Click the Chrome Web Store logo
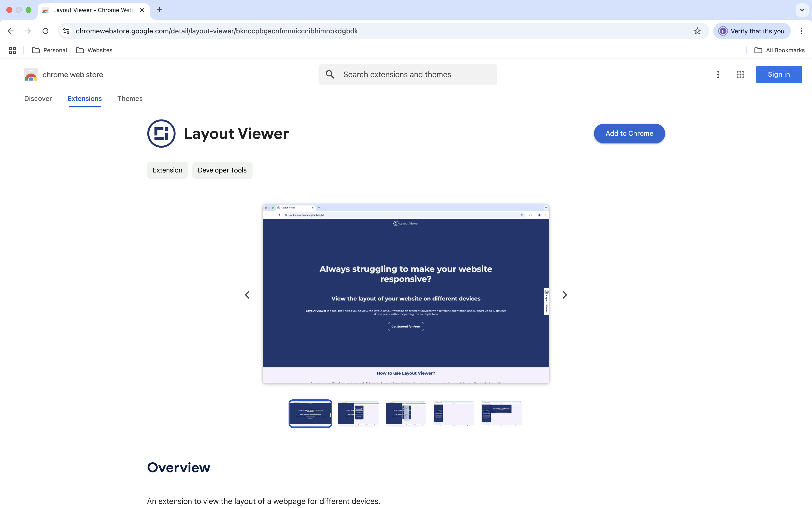This screenshot has height=508, width=812. (x=31, y=75)
